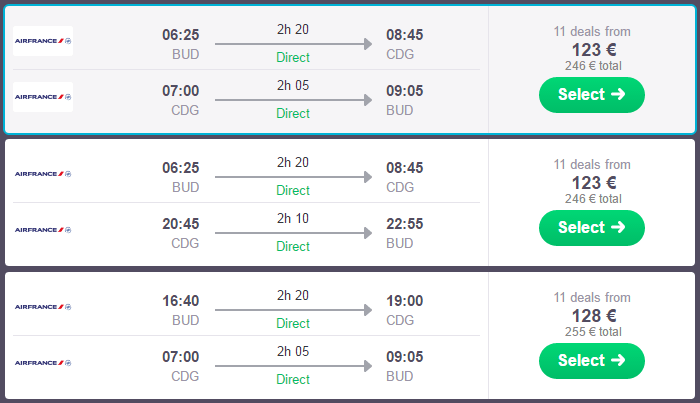This screenshot has width=700, height=403.
Task: Click the 16:40 departure time
Action: point(181,301)
